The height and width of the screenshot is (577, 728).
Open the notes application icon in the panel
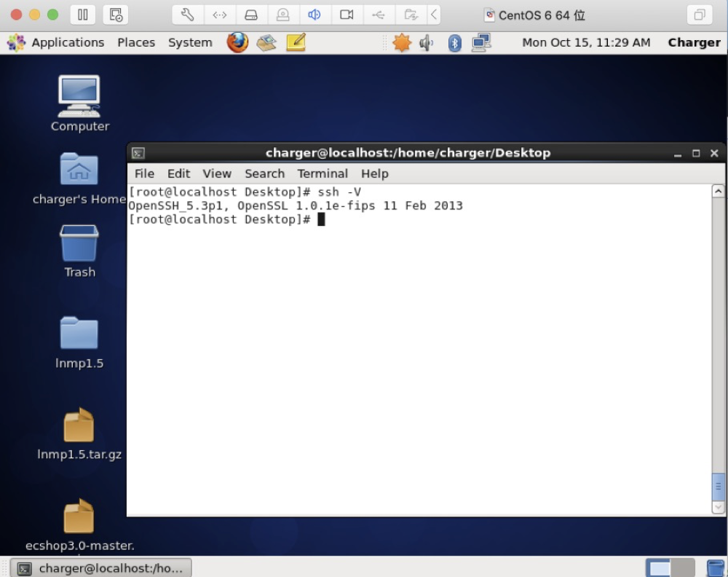pos(296,43)
